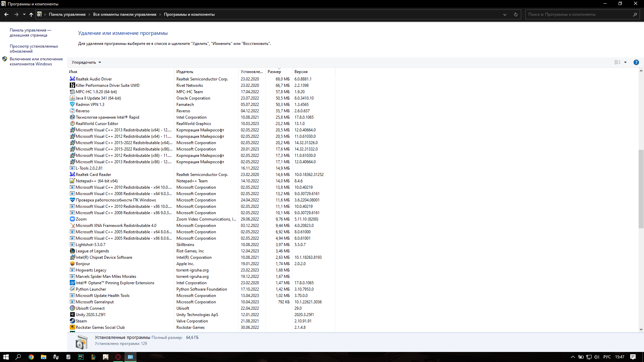This screenshot has height=362, width=644.
Task: Select L-Tools 2.0.2.81 entry
Action: tap(201, 168)
